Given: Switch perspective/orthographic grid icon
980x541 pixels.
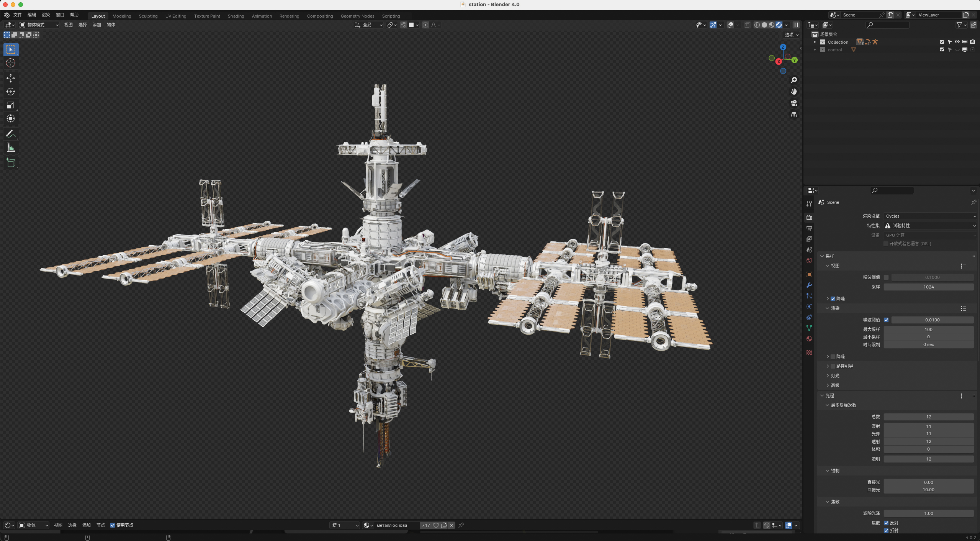Looking at the screenshot, I should [794, 115].
